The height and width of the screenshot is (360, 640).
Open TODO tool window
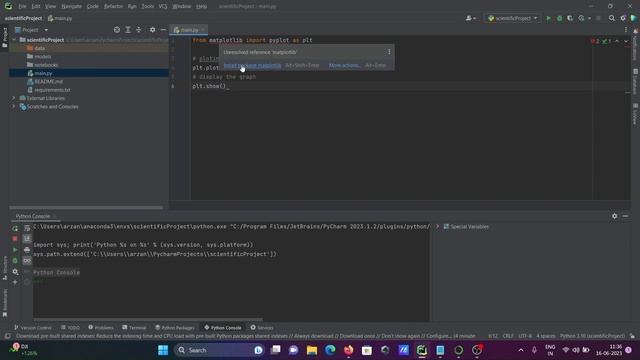pos(70,328)
